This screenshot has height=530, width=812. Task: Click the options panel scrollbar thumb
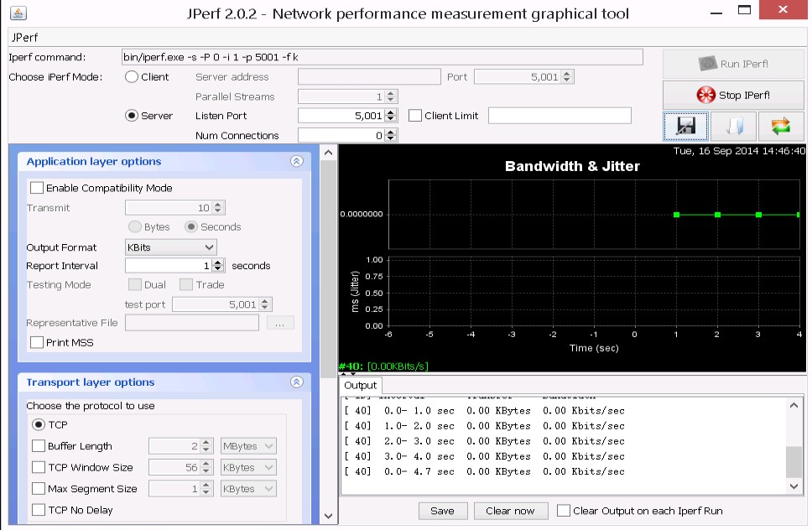328,269
